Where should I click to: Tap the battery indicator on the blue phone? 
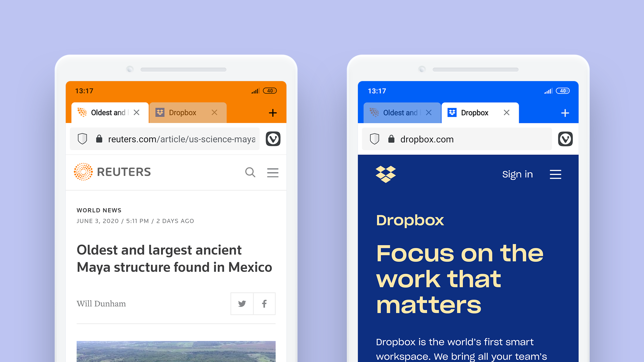pyautogui.click(x=563, y=91)
